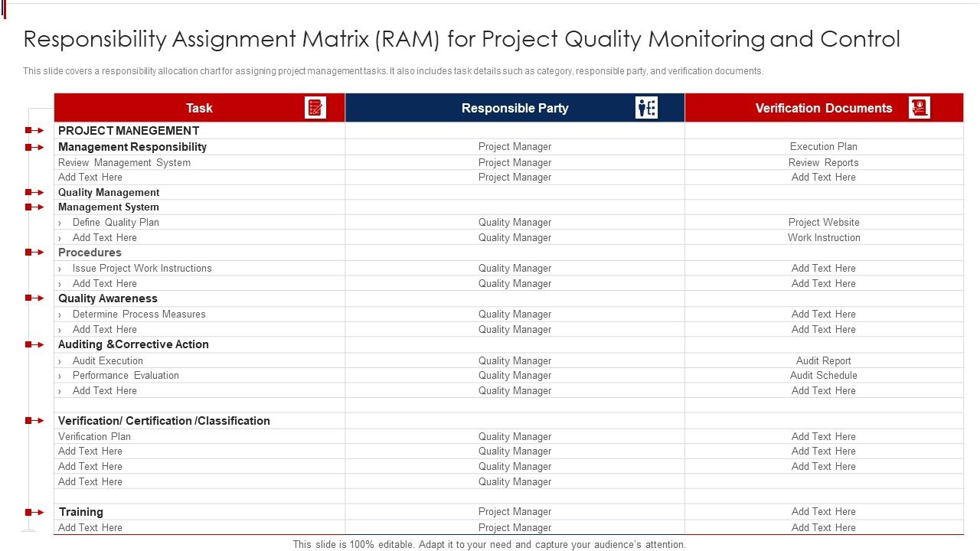This screenshot has width=980, height=551.
Task: Select the Task column header text
Action: (199, 108)
